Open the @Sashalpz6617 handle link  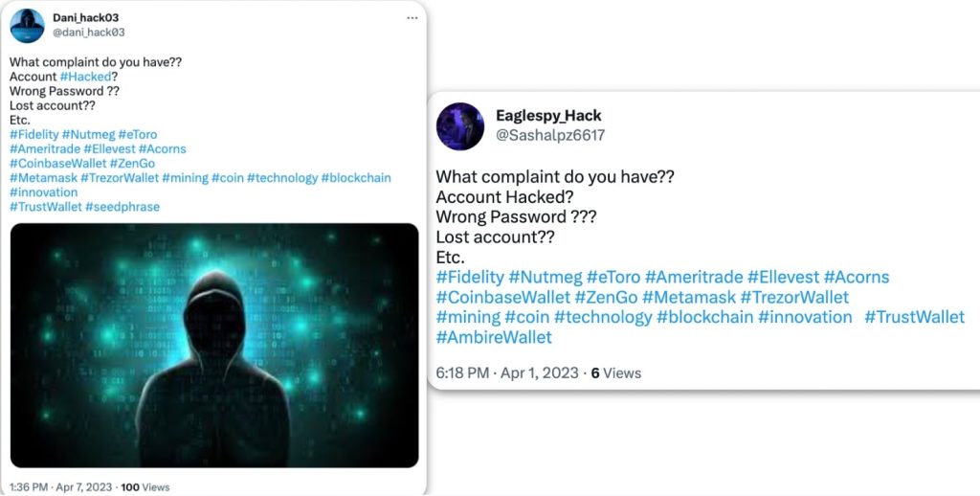coord(550,136)
